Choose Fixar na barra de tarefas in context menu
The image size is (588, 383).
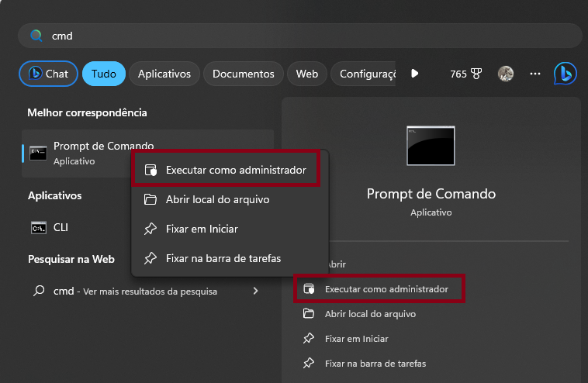230,258
